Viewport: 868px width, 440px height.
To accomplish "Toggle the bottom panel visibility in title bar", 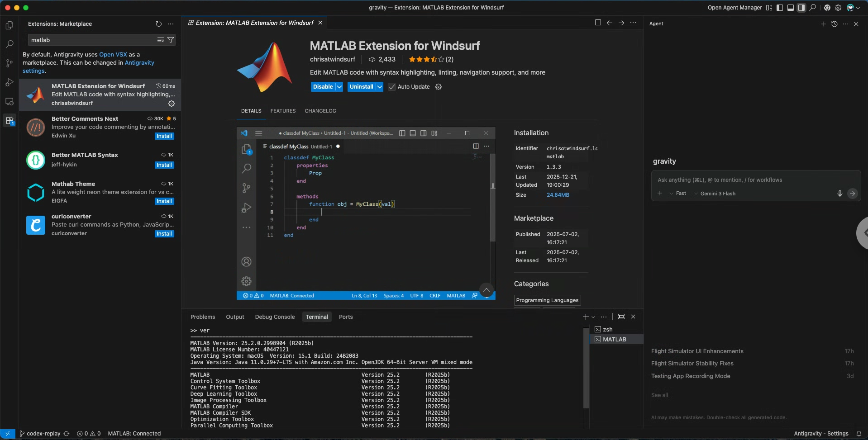I will coord(790,8).
